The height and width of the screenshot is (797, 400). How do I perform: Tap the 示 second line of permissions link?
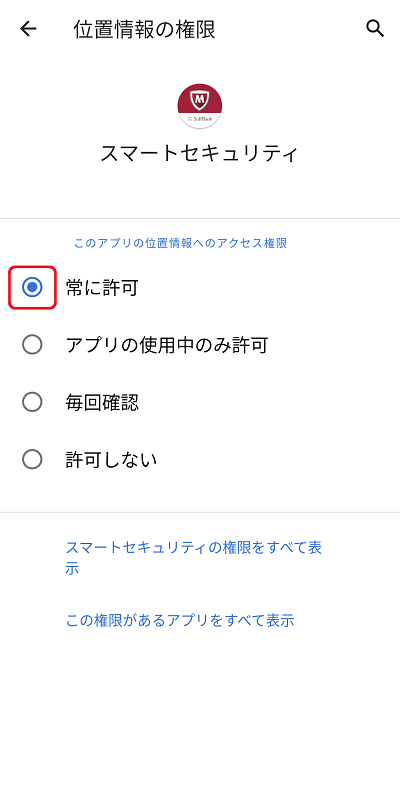tap(72, 568)
